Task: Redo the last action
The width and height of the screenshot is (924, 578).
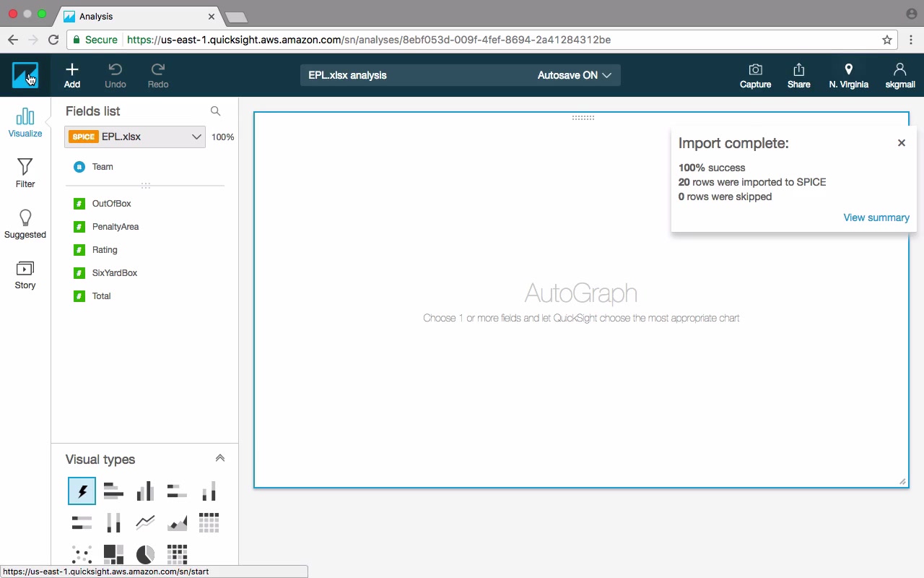Action: tap(158, 75)
